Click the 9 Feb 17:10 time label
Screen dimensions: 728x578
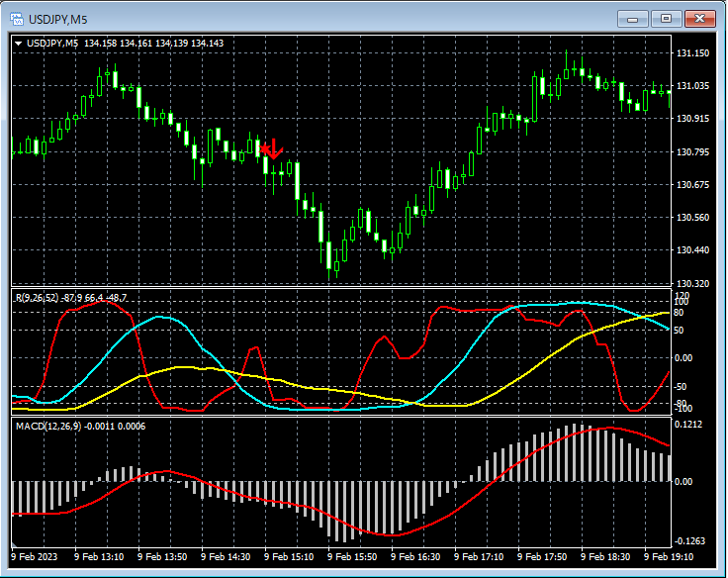pyautogui.click(x=478, y=558)
